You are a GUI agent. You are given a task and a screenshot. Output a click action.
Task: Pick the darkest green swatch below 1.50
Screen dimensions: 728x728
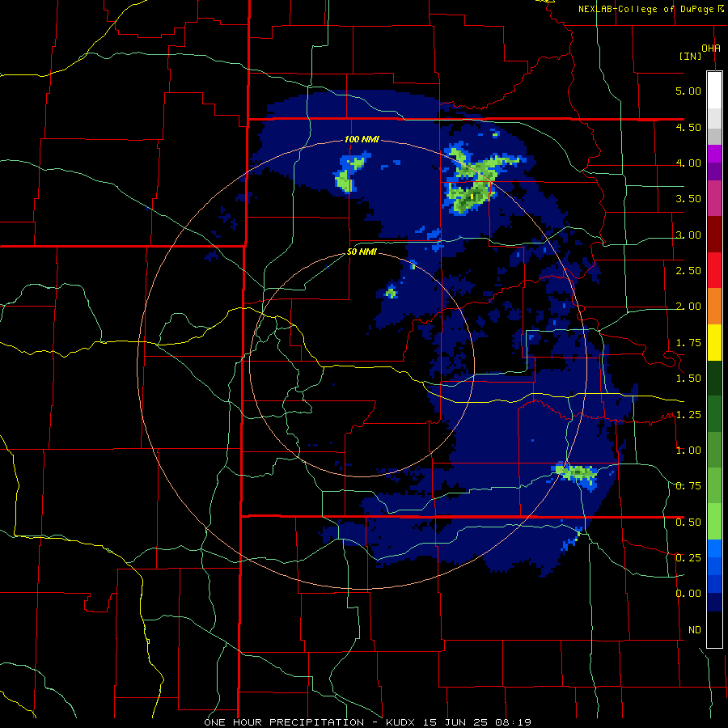click(714, 378)
